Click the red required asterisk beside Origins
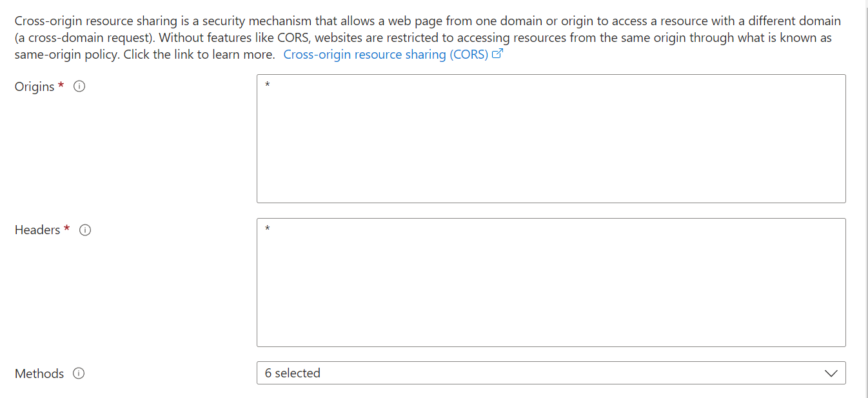The image size is (868, 398). (x=61, y=86)
